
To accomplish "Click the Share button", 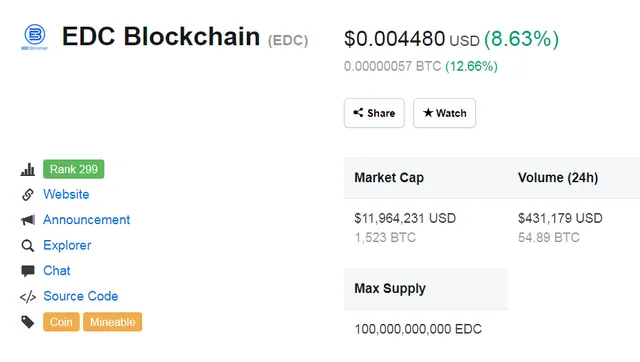I will pos(374,113).
